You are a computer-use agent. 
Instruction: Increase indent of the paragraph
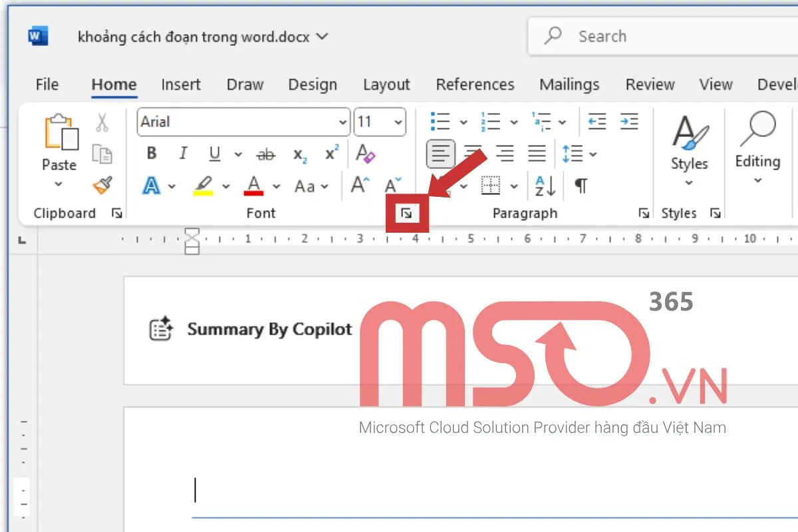[x=628, y=122]
